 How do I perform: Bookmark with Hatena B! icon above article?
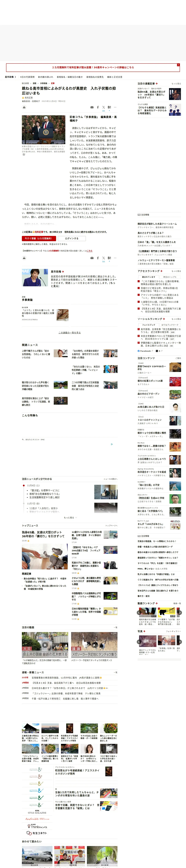[x=109, y=107]
